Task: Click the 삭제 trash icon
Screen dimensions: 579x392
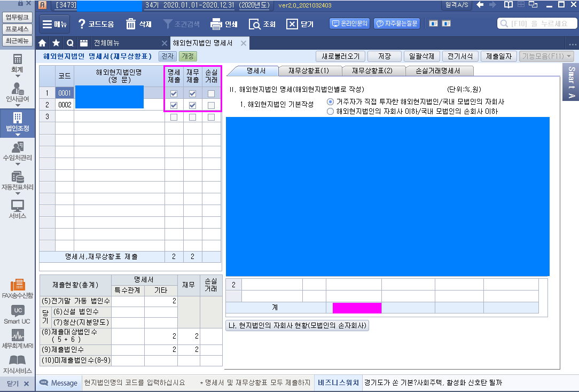Action: 131,24
